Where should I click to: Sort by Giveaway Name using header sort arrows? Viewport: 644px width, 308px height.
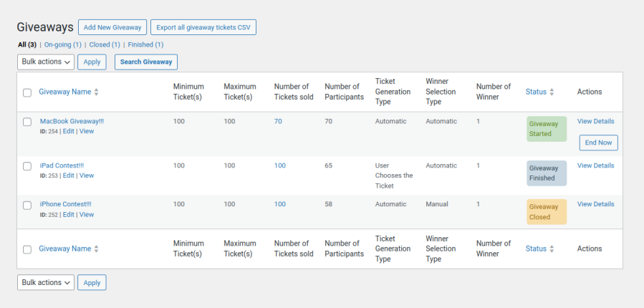click(97, 92)
